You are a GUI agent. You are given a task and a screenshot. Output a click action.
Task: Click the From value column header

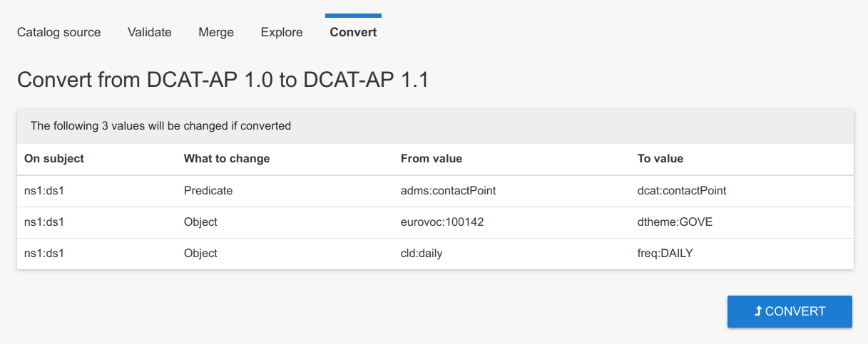pyautogui.click(x=432, y=159)
